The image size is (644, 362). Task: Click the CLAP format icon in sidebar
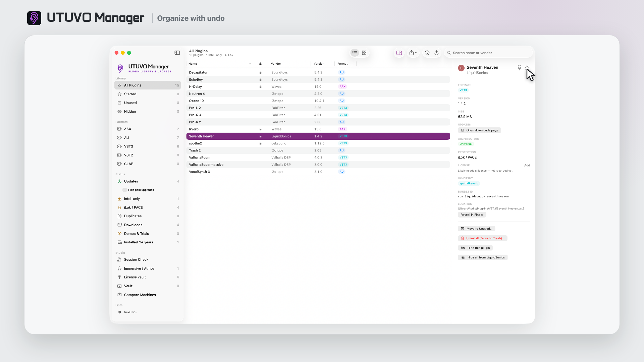pos(119,164)
